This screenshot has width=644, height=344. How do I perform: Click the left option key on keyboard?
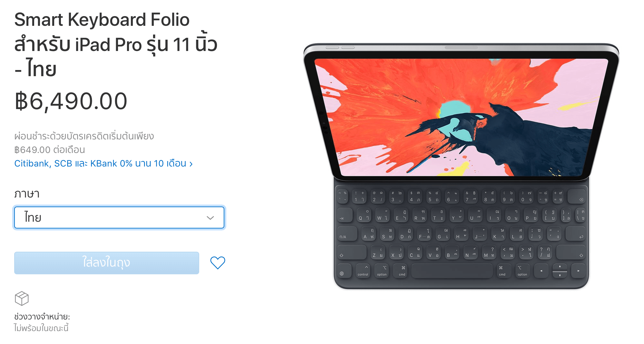[x=382, y=271]
